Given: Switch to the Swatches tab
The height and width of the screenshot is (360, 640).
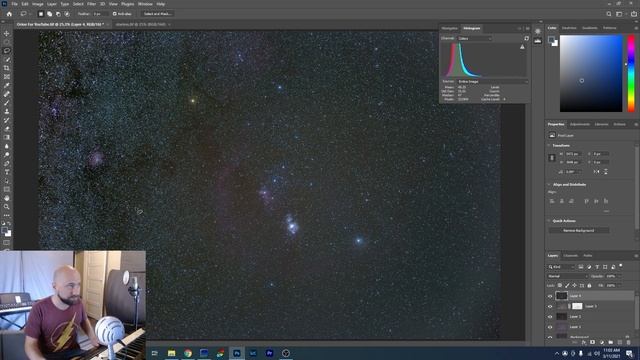Looking at the screenshot, I should pyautogui.click(x=569, y=28).
